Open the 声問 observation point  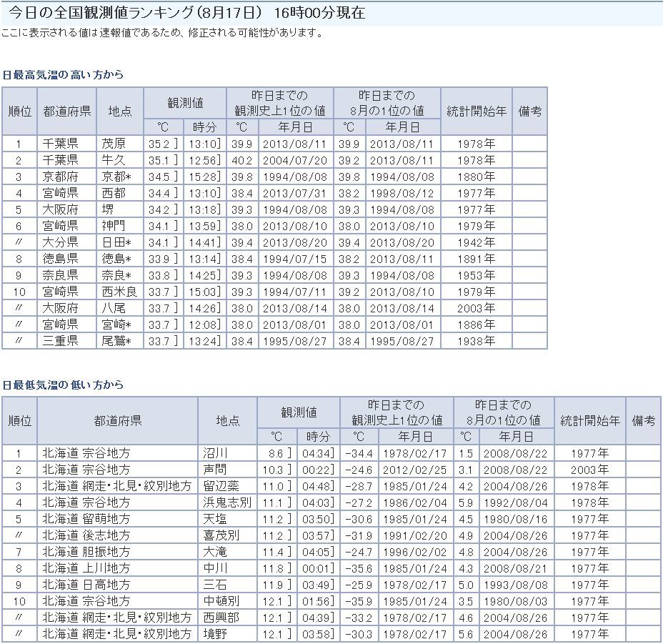215,470
